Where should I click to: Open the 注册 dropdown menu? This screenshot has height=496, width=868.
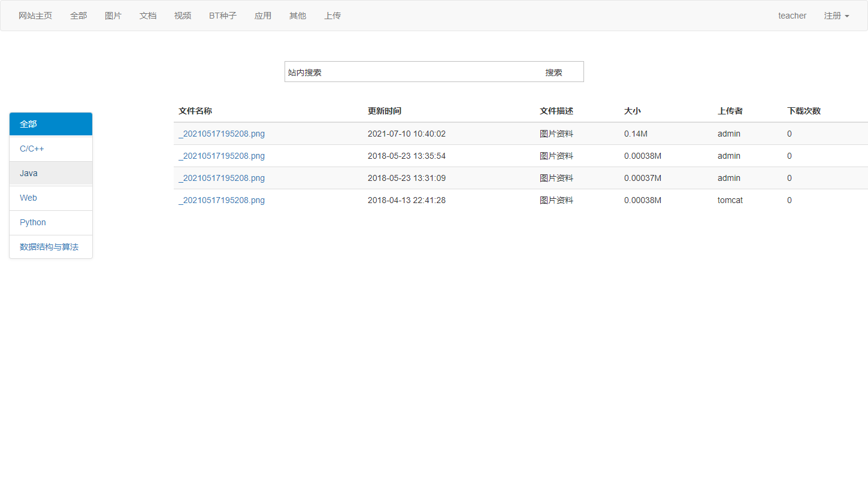click(x=836, y=16)
